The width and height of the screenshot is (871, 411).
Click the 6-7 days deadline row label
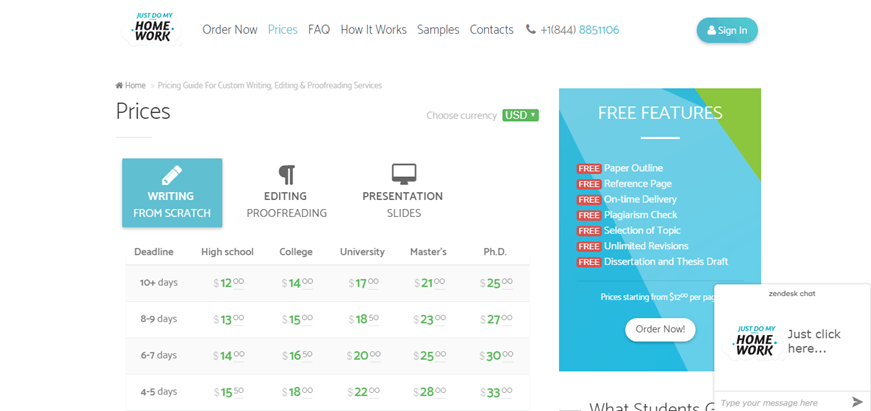click(x=159, y=355)
